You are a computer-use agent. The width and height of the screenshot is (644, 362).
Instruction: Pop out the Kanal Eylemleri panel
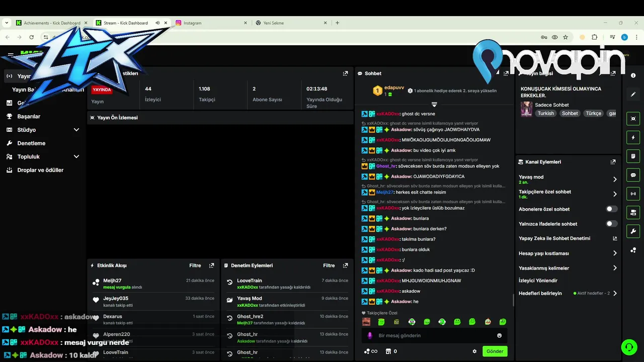(613, 162)
